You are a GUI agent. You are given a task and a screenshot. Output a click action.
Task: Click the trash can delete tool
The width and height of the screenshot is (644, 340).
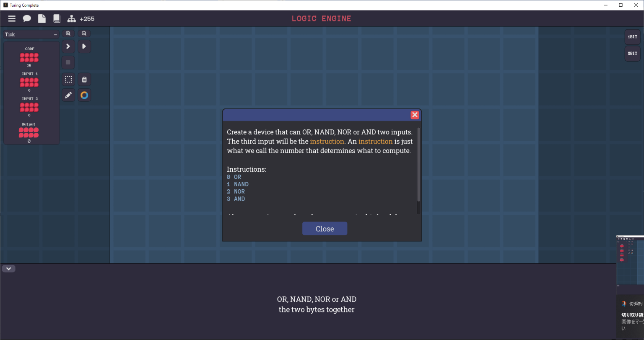pyautogui.click(x=84, y=79)
